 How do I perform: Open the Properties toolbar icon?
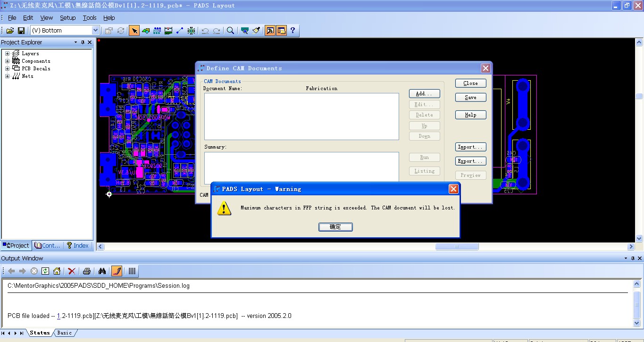(109, 30)
